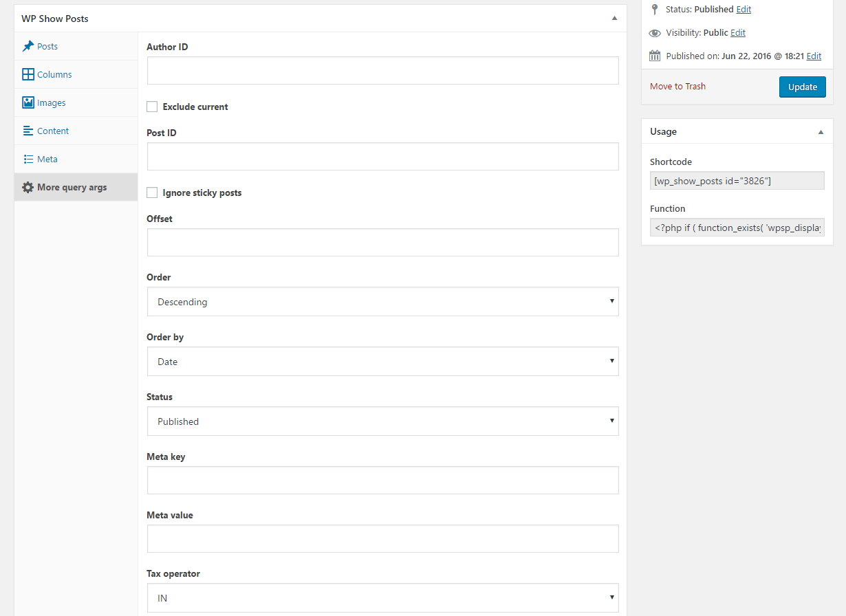The image size is (846, 616).
Task: Open the Order dropdown showing Descending
Action: coord(382,302)
